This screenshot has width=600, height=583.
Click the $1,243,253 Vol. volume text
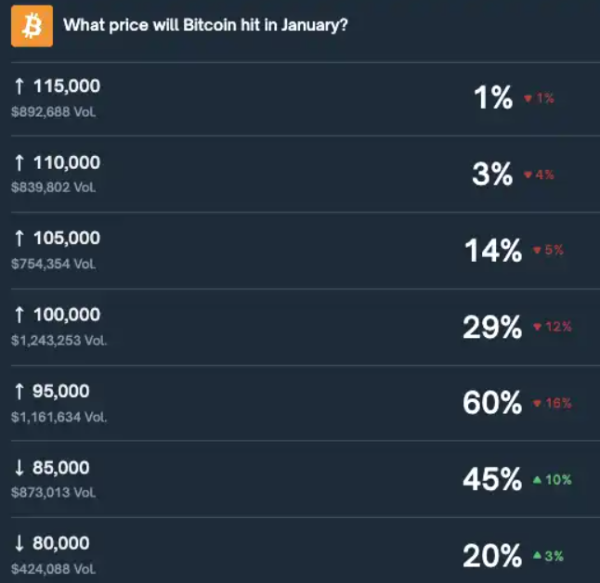coord(58,341)
